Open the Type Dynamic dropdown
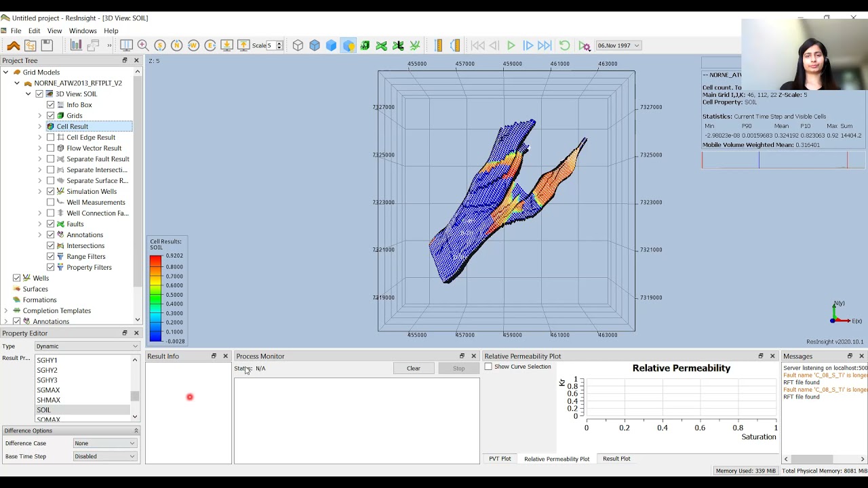868x488 pixels. click(x=87, y=346)
